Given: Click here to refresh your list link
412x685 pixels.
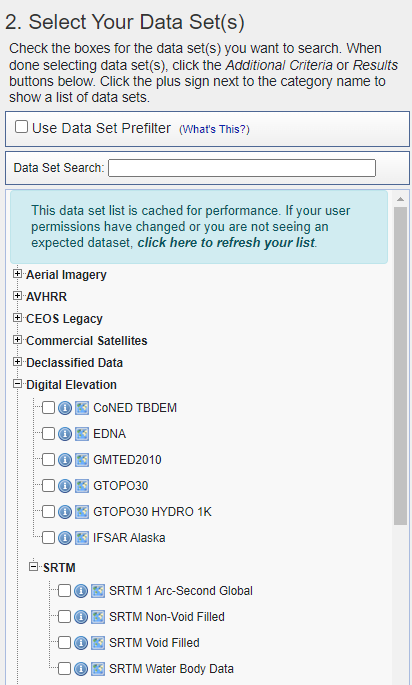Looking at the screenshot, I should pyautogui.click(x=226, y=242).
